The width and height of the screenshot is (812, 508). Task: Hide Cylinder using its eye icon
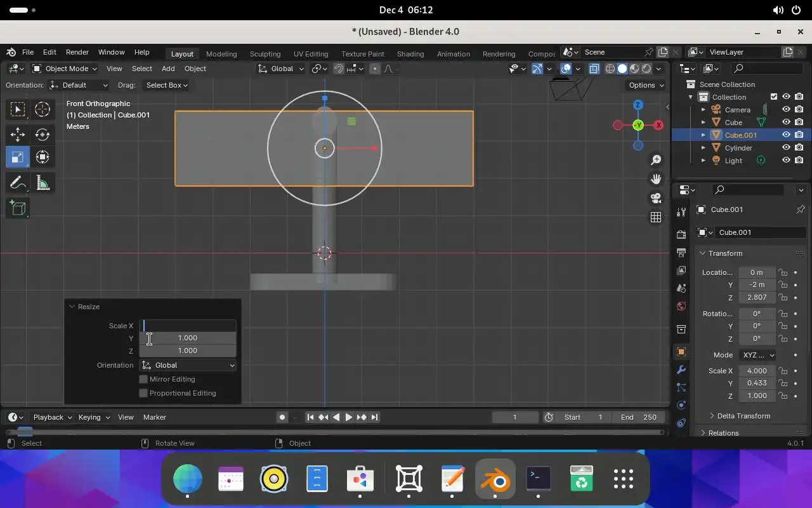click(x=786, y=147)
